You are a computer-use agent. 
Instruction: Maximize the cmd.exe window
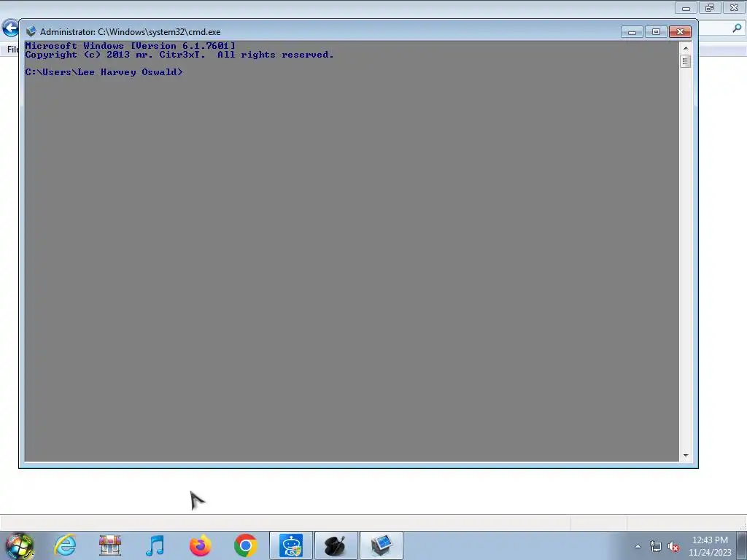pos(656,32)
